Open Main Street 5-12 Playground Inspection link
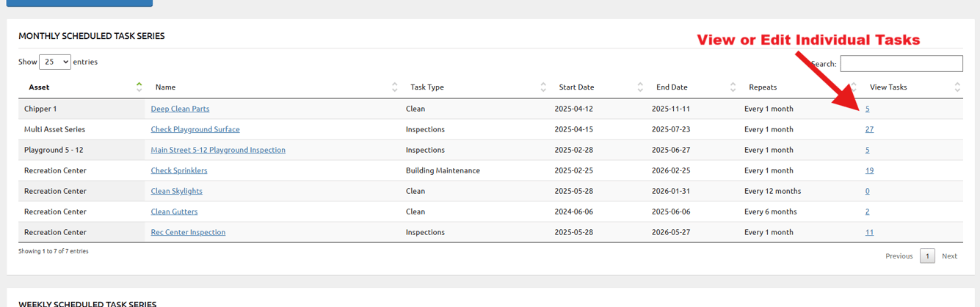Screen dimensions: 980x307 (218, 150)
